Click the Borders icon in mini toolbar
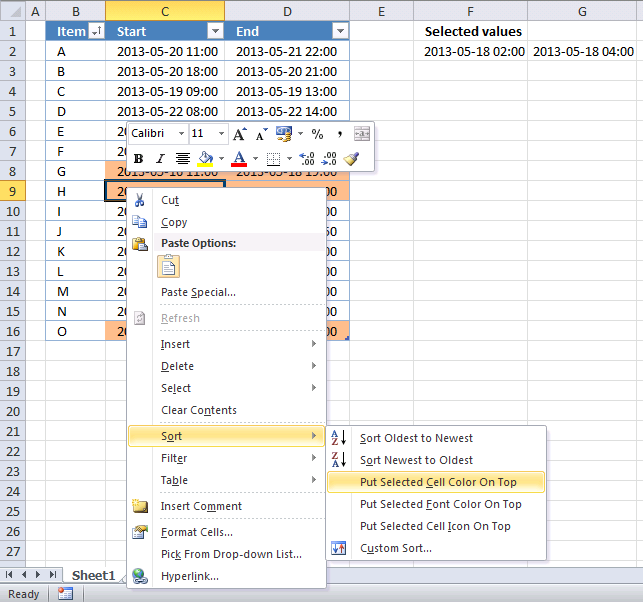The image size is (643, 602). pos(273,158)
